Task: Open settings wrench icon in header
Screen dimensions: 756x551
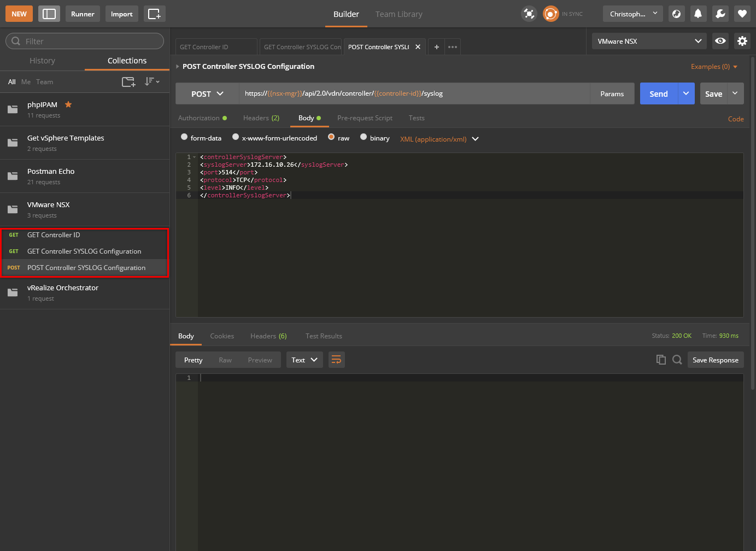Action: [720, 14]
